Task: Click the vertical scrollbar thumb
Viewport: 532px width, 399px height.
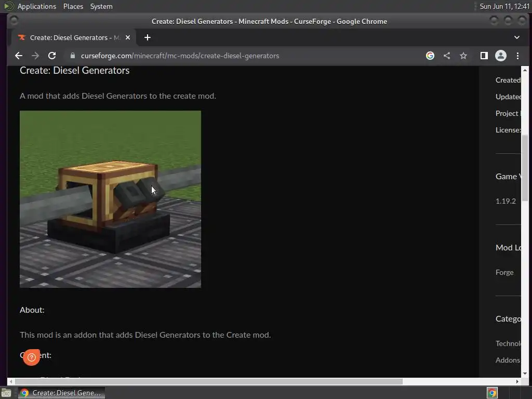Action: 525,168
